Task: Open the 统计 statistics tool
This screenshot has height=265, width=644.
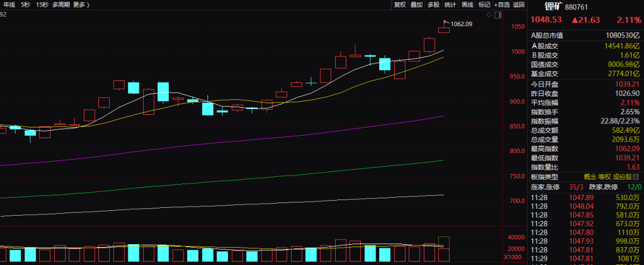Action: click(x=450, y=5)
